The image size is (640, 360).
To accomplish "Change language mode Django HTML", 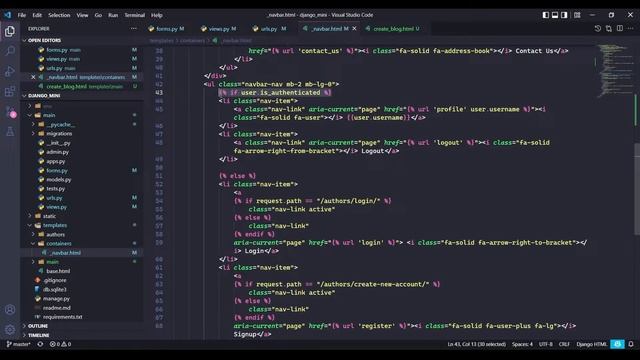I will coord(591,344).
